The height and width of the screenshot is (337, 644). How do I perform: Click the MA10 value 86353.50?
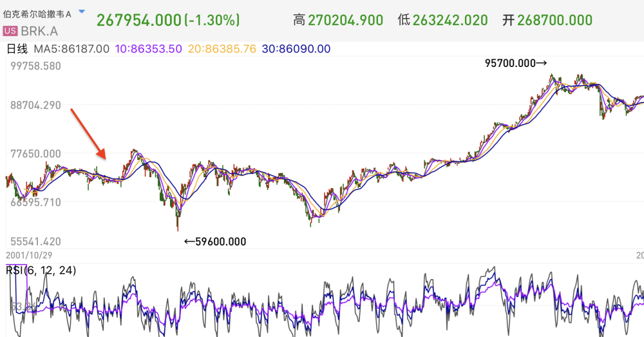[148, 49]
